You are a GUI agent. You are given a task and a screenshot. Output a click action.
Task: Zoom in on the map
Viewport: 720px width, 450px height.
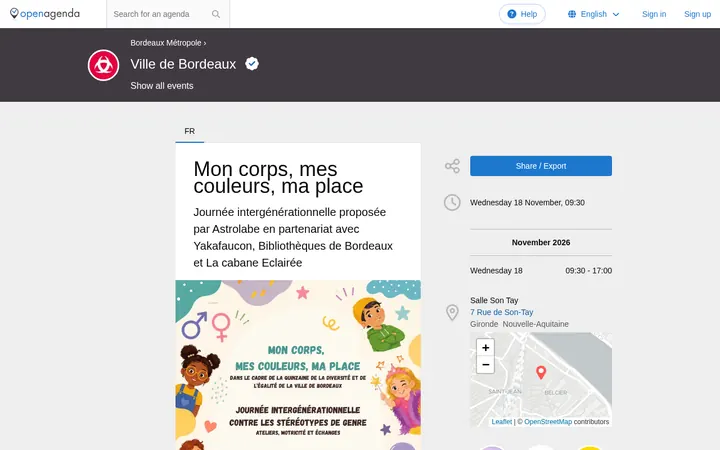tap(485, 348)
